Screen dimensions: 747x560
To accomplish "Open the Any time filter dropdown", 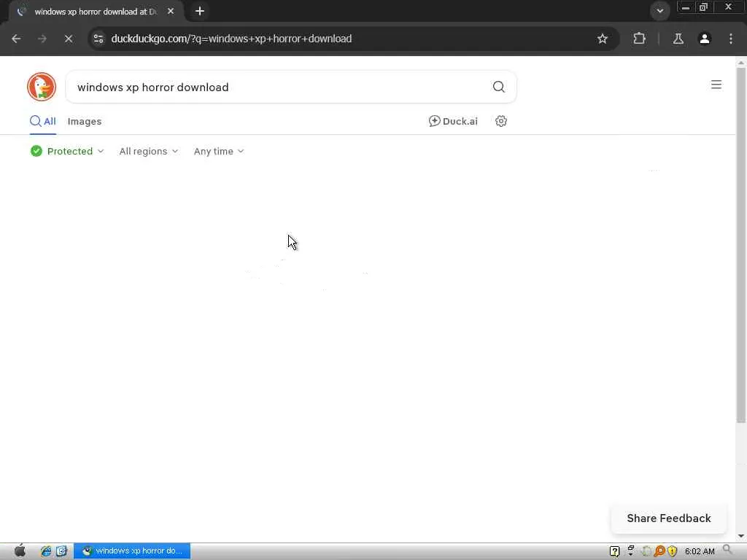I will 219,151.
